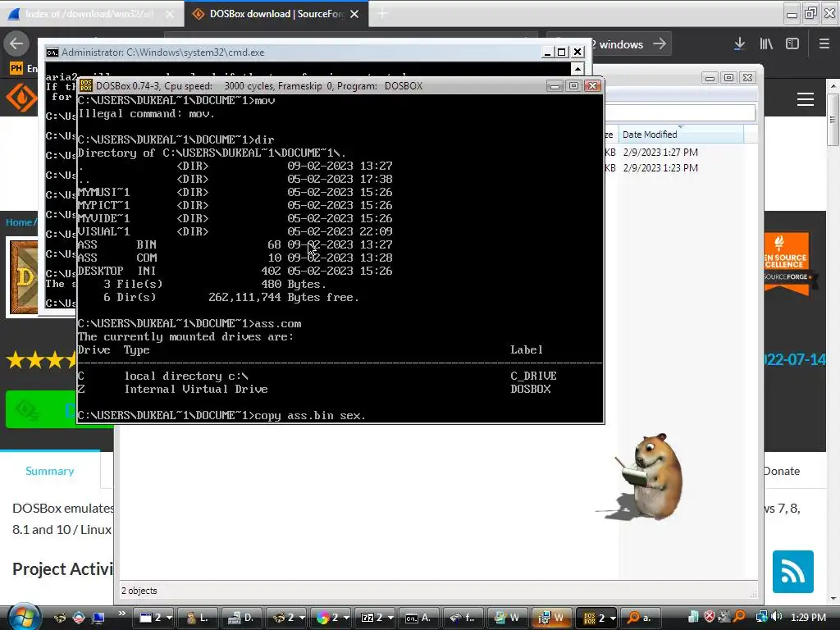Select the 'DOSBox download | SourceForge' tab
The height and width of the screenshot is (630, 840).
(x=276, y=14)
